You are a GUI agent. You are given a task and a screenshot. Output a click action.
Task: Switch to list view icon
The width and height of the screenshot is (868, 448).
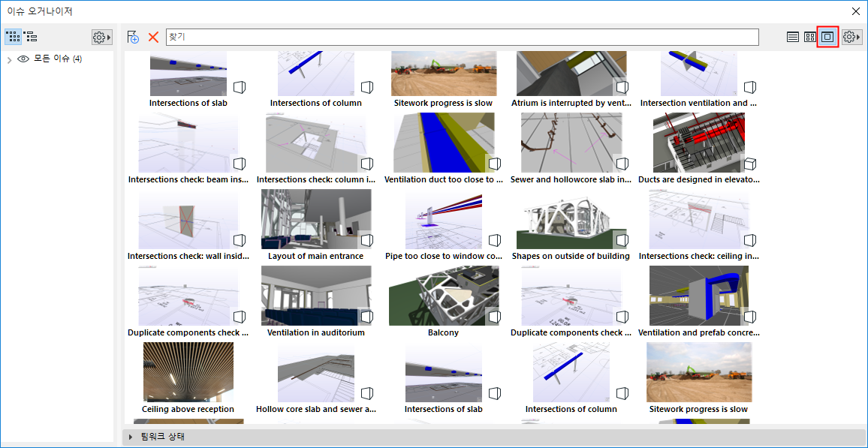pos(793,37)
